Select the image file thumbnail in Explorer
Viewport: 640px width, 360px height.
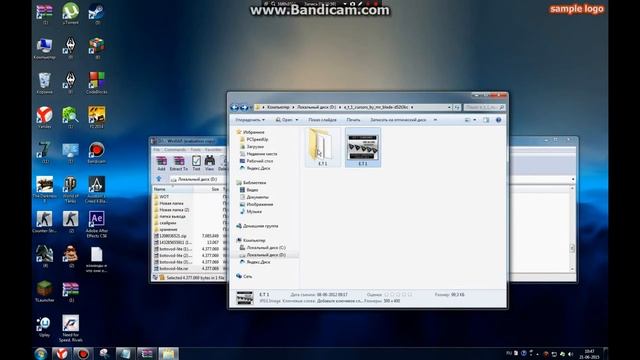363,147
